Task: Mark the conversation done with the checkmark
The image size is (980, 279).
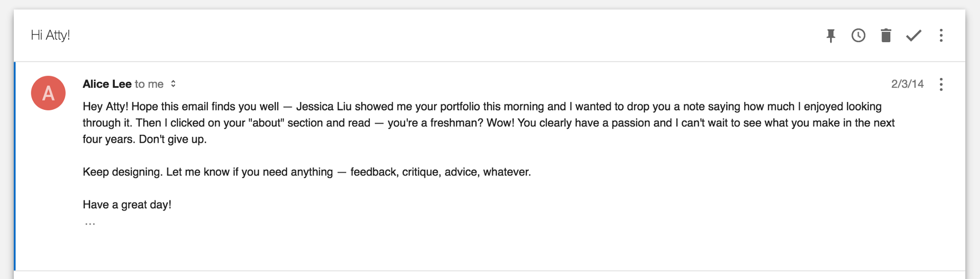Action: click(913, 35)
